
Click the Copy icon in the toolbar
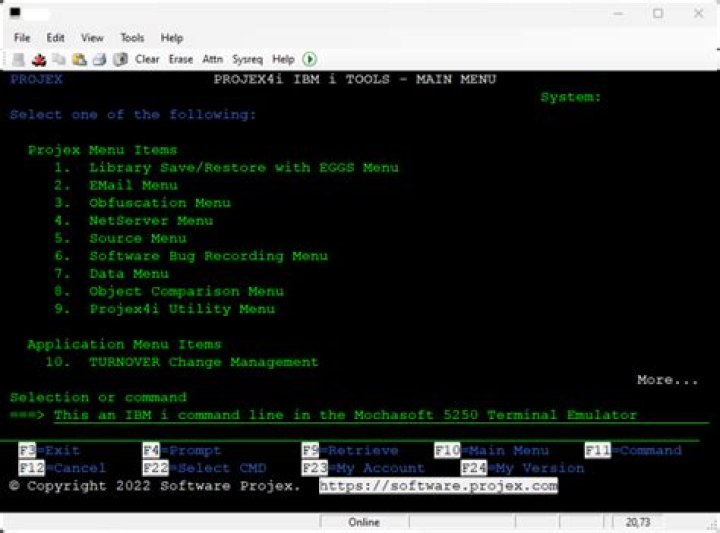tap(59, 59)
